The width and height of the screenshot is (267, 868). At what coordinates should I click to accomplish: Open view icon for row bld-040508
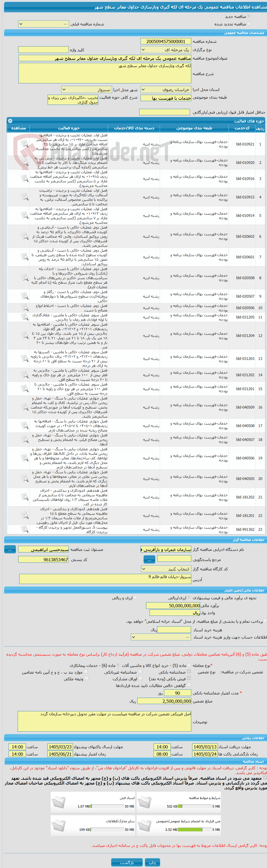point(25,425)
